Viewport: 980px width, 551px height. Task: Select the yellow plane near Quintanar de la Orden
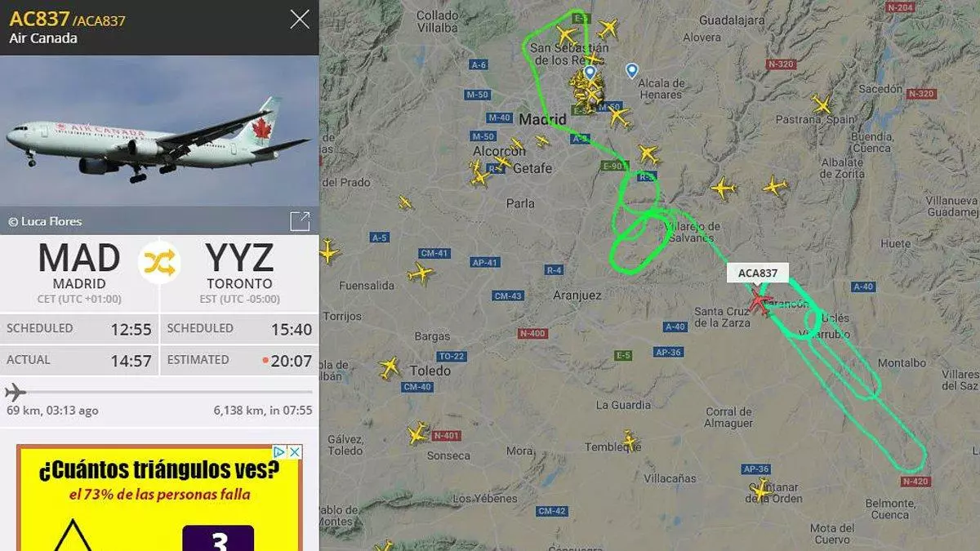point(761,490)
